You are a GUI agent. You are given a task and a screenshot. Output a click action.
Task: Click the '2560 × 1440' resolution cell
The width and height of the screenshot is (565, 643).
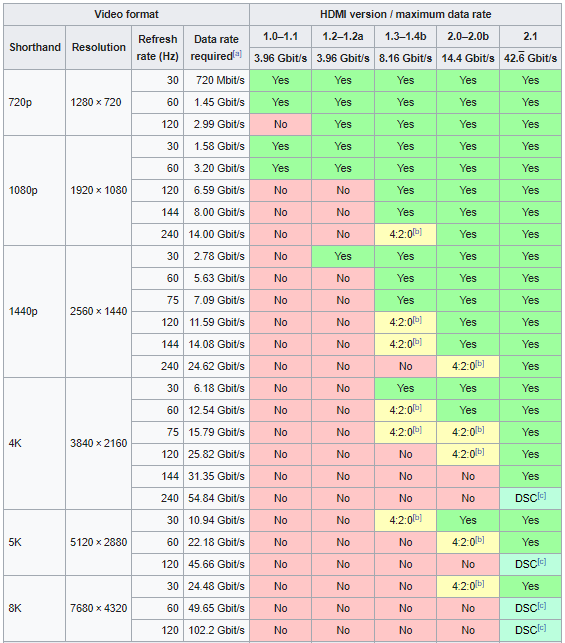coord(99,311)
